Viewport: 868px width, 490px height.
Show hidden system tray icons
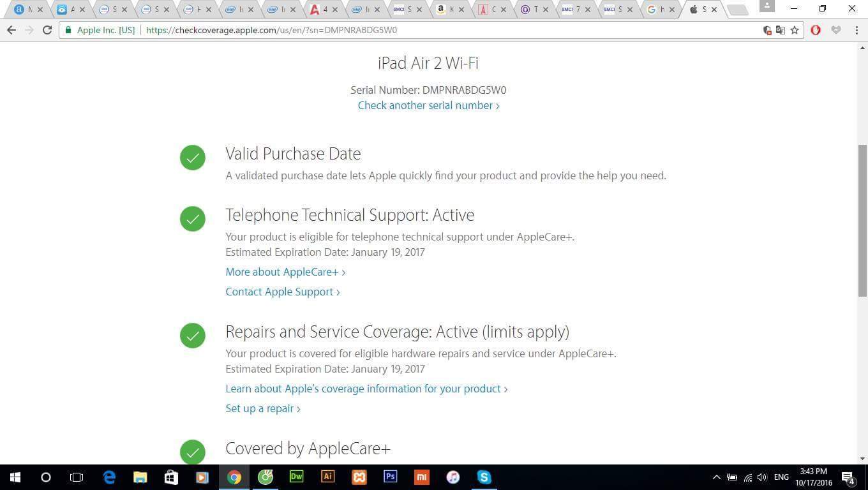tap(716, 477)
